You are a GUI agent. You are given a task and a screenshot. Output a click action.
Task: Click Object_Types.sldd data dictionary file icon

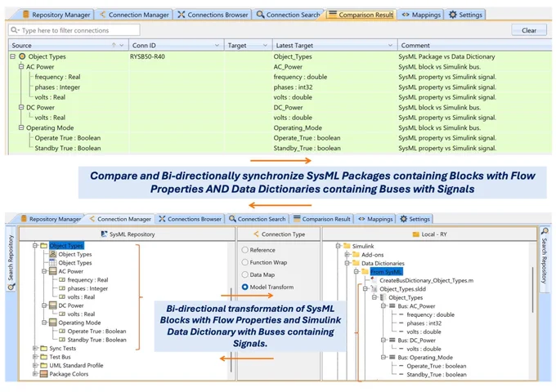pyautogui.click(x=374, y=289)
